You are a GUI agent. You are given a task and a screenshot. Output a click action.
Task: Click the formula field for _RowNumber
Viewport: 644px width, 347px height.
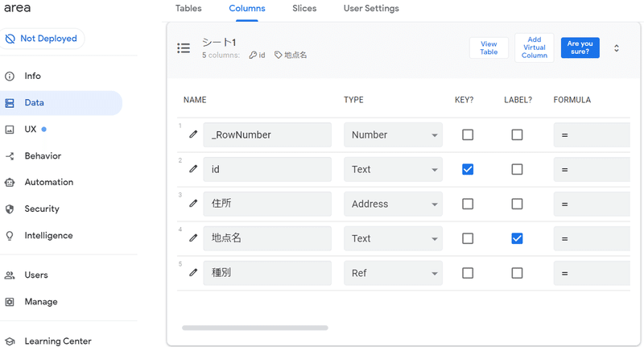coord(591,134)
